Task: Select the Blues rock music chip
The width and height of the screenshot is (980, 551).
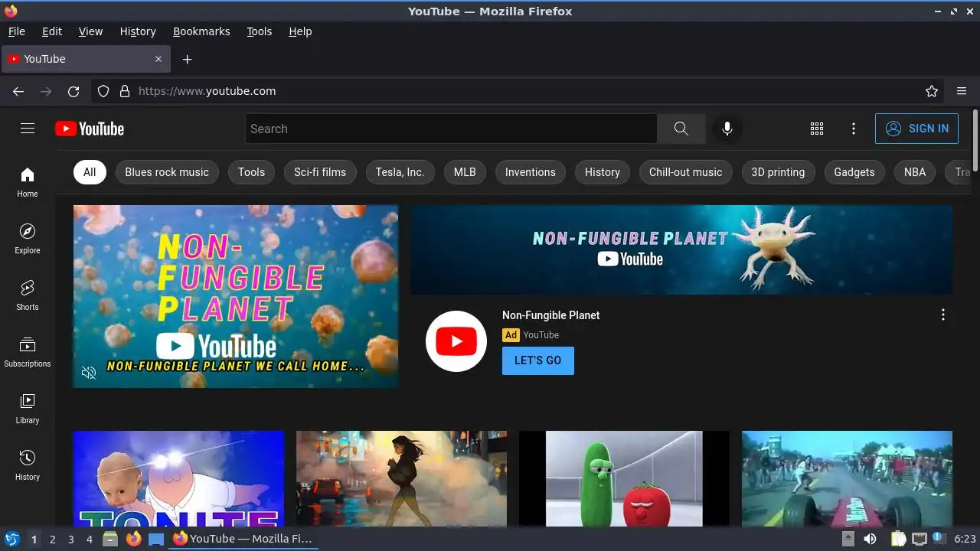Action: 167,172
